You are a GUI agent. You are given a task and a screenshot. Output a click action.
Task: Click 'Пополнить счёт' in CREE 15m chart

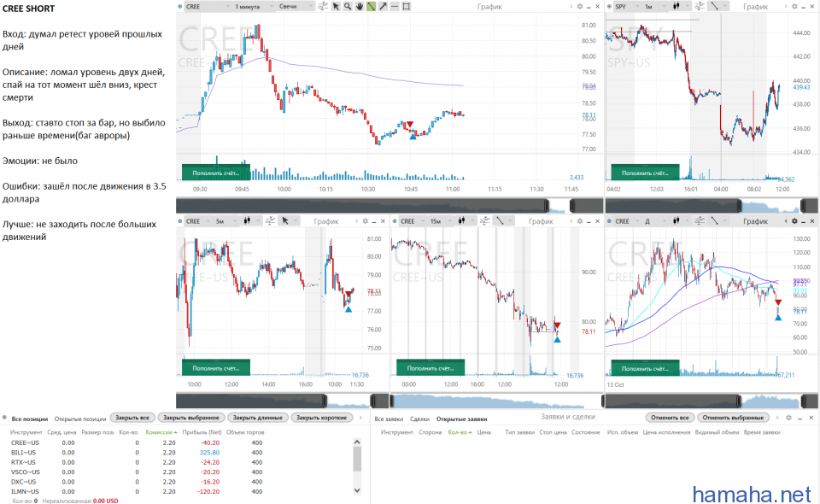click(430, 367)
